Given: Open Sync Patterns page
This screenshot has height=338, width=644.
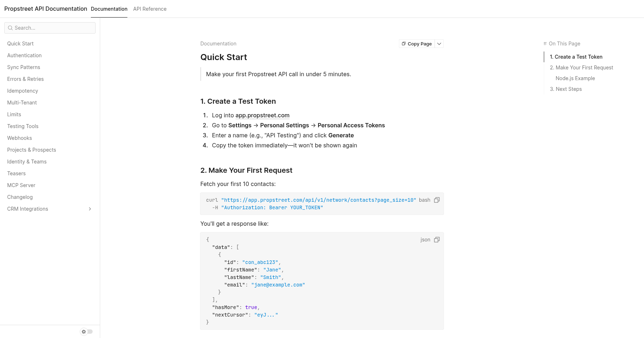Looking at the screenshot, I should coord(24,67).
